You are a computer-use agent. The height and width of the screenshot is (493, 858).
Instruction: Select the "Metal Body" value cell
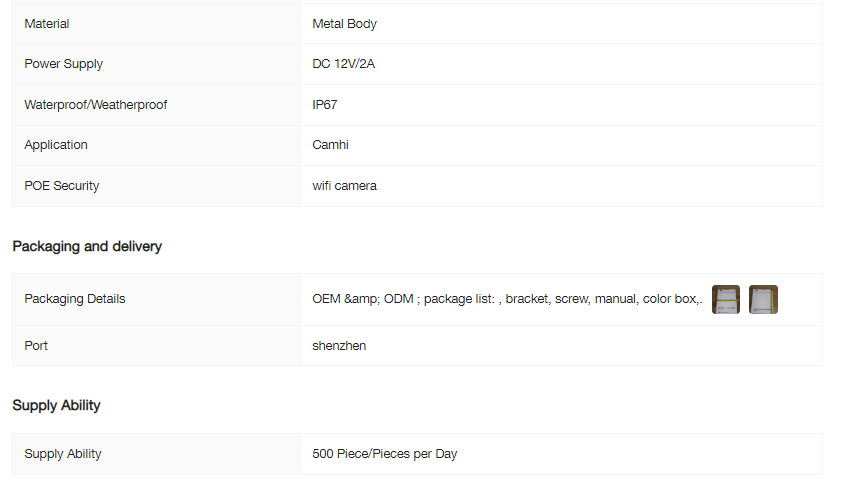coord(344,24)
